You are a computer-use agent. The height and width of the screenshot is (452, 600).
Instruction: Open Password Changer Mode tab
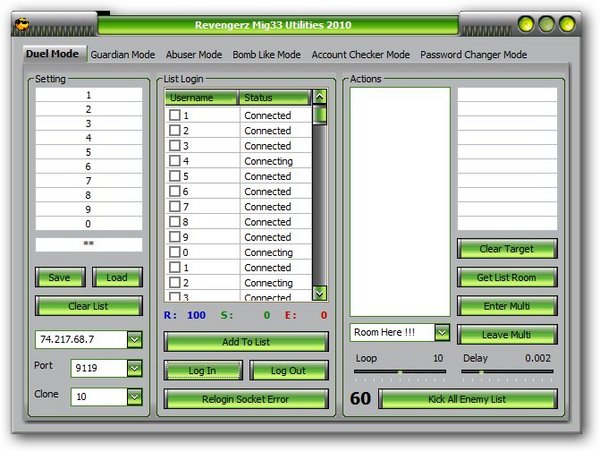click(x=473, y=55)
